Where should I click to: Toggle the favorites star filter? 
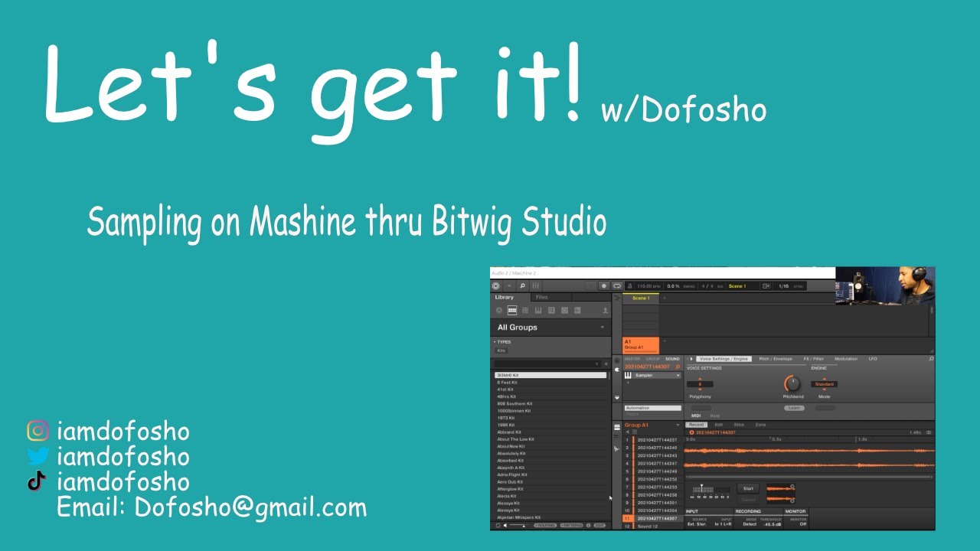coord(606,364)
